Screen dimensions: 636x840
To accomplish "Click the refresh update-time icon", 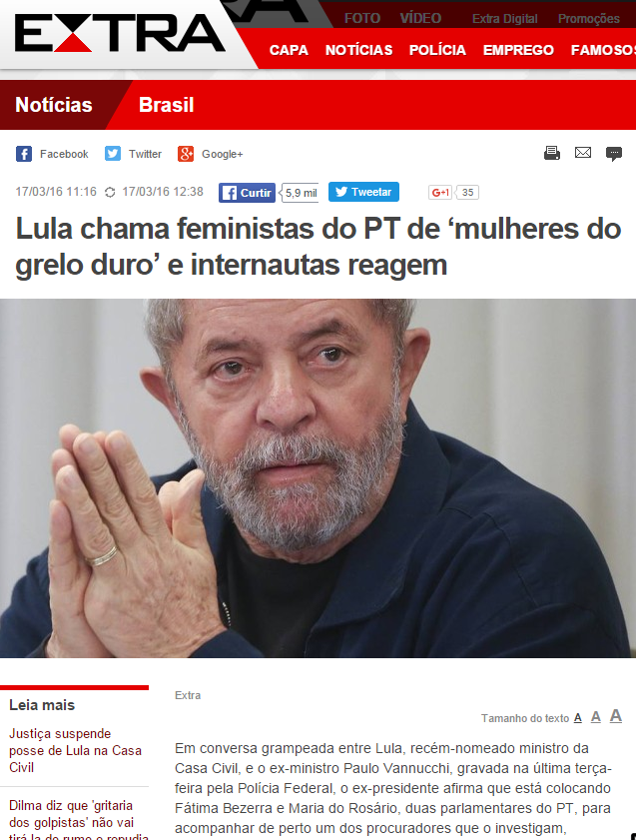I will 110,193.
